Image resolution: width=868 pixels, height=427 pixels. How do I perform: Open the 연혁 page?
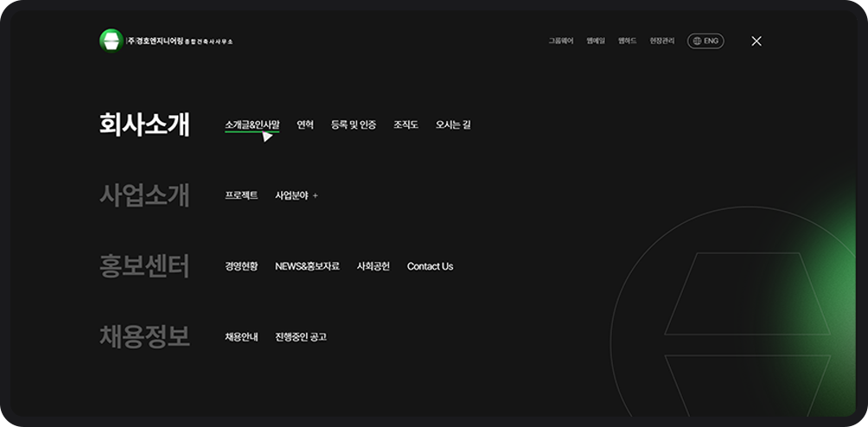click(305, 124)
